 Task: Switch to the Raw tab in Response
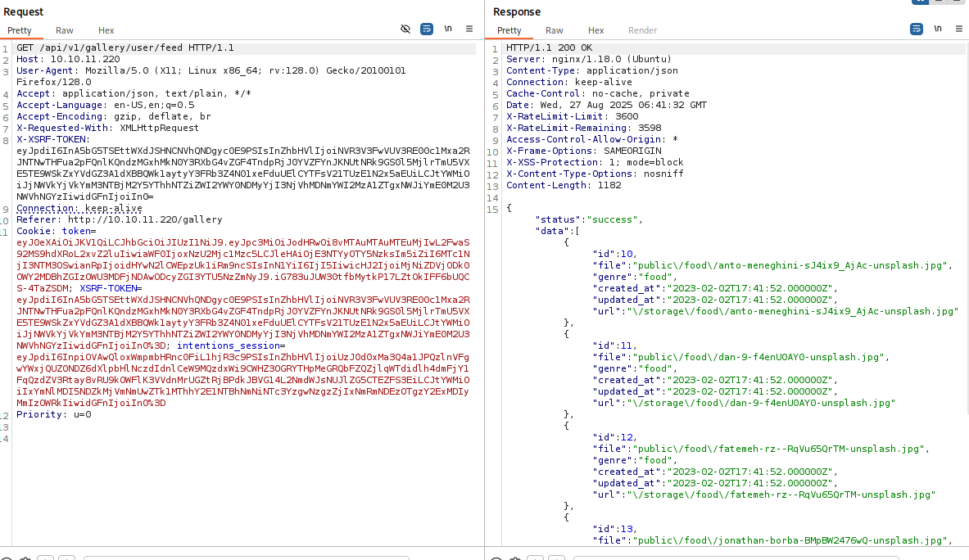pos(555,30)
